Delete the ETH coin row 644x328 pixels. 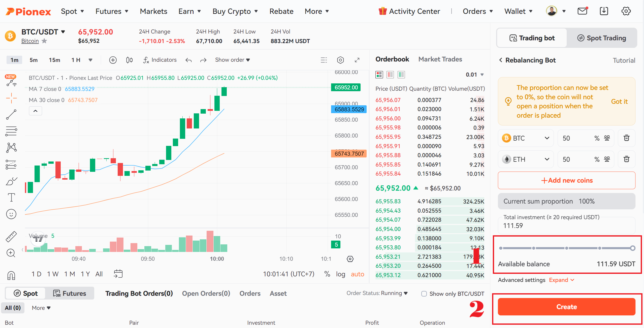(627, 159)
